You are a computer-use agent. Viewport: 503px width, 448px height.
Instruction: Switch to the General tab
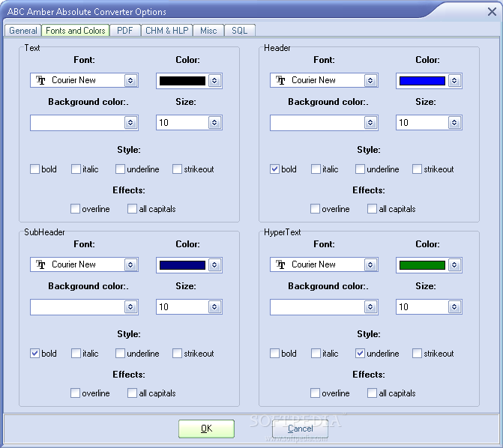point(22,31)
